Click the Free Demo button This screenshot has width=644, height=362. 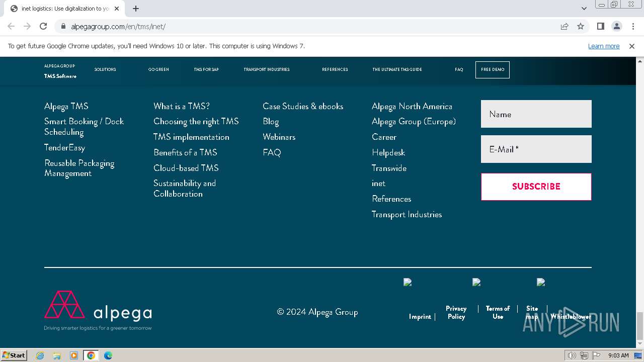click(x=493, y=70)
